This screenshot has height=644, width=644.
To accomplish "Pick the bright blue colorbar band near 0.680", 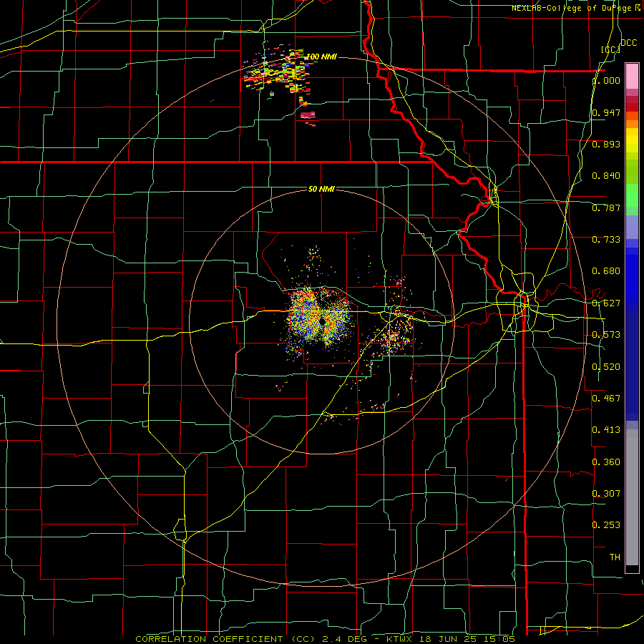I will pyautogui.click(x=632, y=275).
